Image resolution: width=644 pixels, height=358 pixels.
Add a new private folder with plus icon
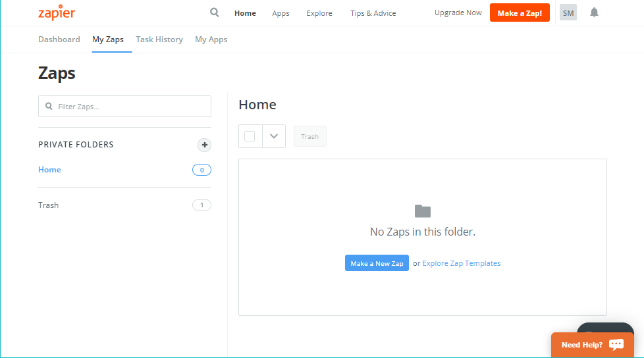(x=204, y=145)
